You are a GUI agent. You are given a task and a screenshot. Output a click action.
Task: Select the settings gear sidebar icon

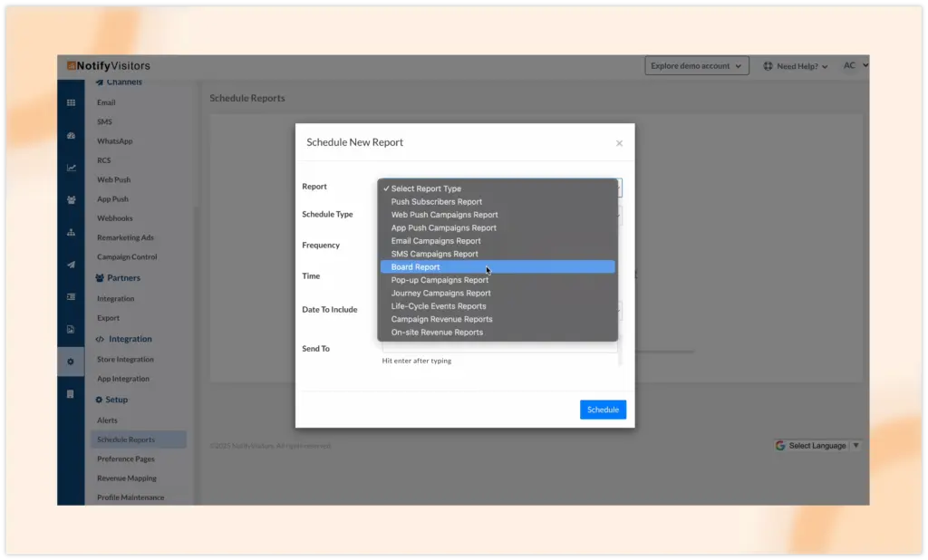71,362
